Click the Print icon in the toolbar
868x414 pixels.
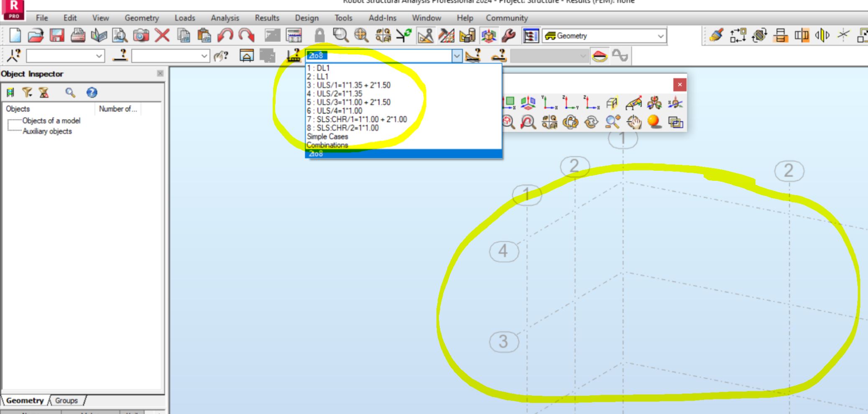pyautogui.click(x=78, y=36)
